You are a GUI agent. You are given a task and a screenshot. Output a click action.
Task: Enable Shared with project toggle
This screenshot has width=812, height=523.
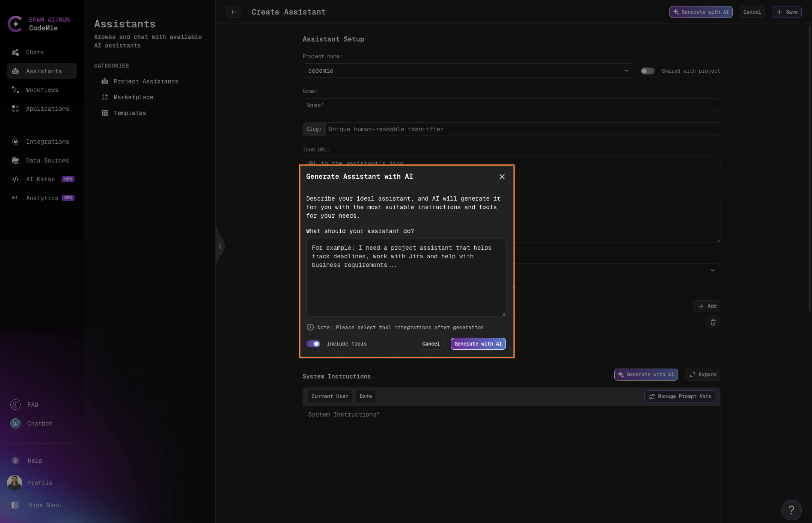pos(648,71)
